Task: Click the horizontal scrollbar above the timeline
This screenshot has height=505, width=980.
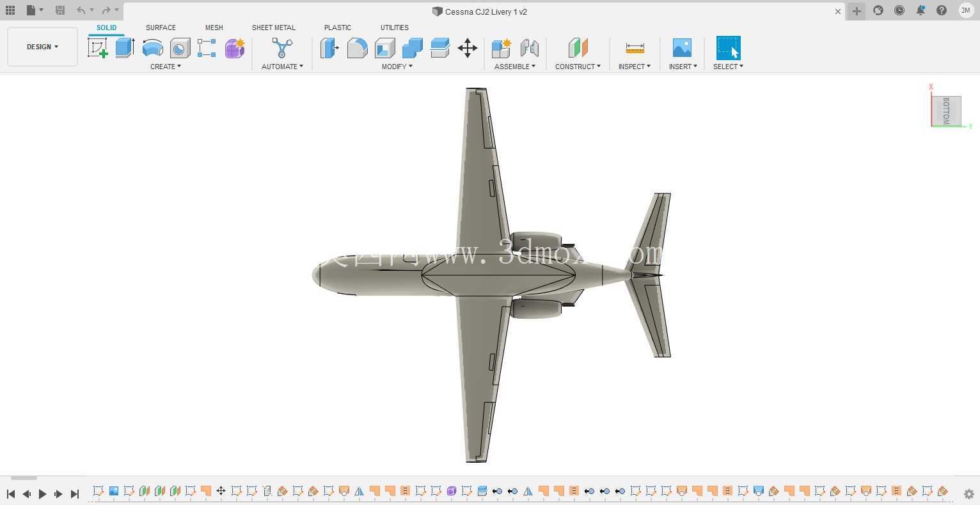Action: click(x=24, y=477)
